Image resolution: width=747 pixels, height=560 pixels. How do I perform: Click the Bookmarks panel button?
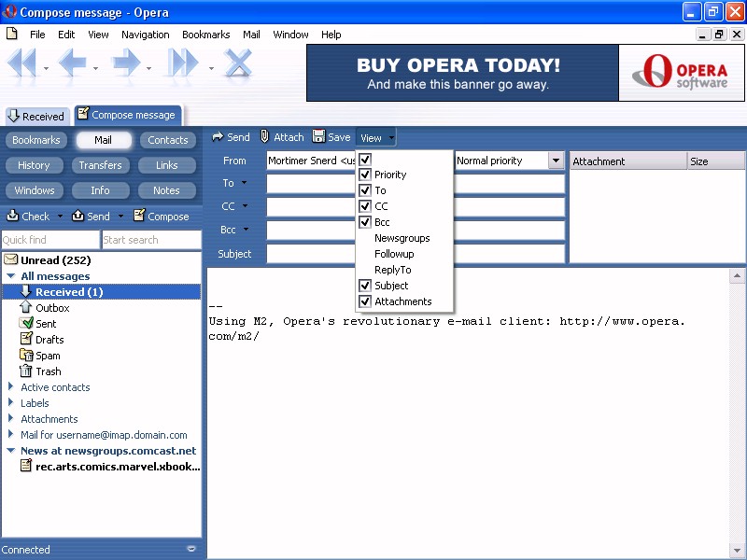tap(35, 140)
